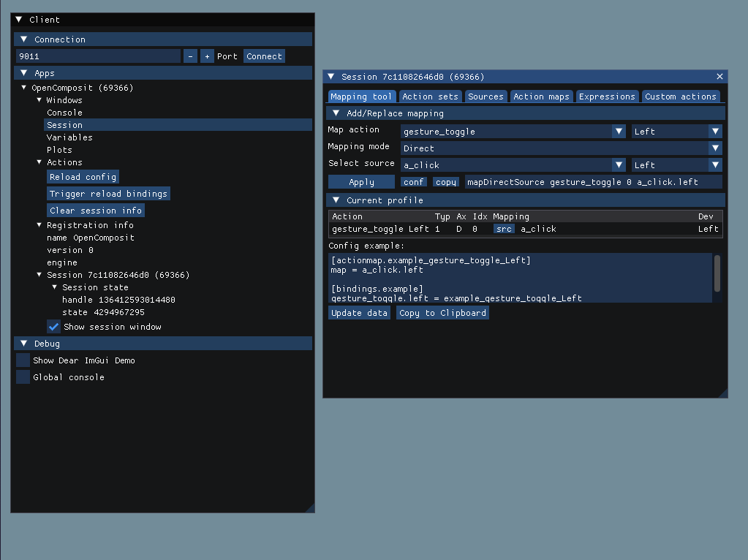The width and height of the screenshot is (748, 560).
Task: Click the conf button beside Apply
Action: (413, 181)
